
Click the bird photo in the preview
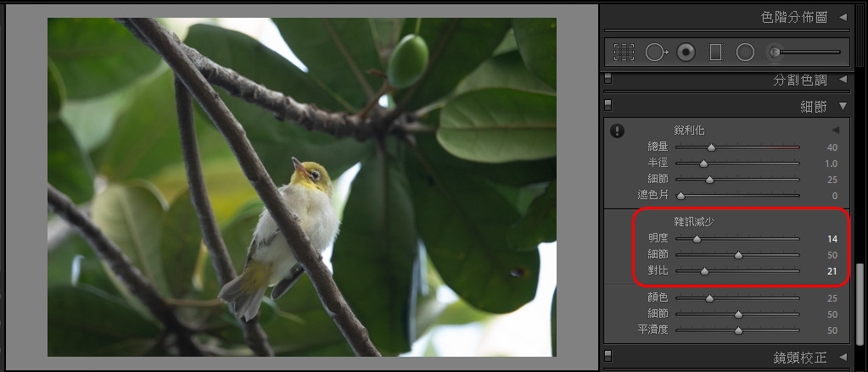click(302, 186)
